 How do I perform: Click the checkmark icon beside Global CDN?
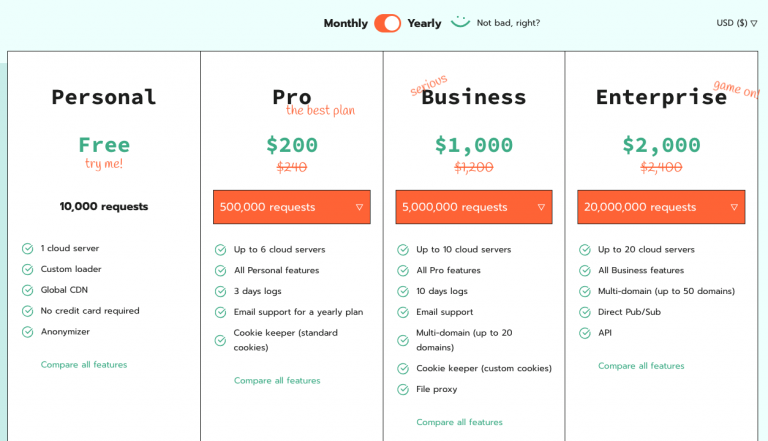[28, 290]
